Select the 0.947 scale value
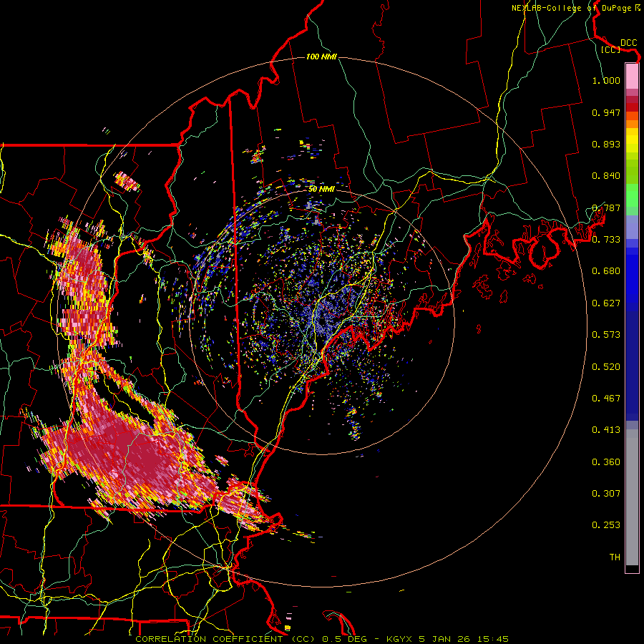The image size is (644, 644). (606, 112)
